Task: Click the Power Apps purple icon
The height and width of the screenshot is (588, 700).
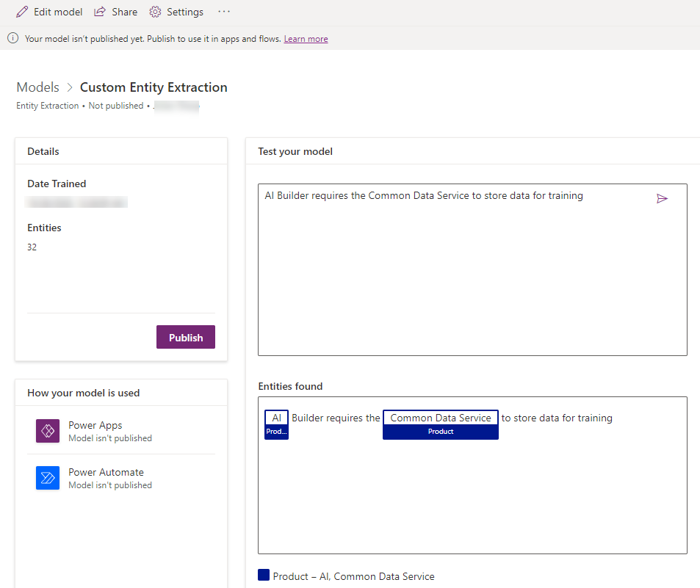Action: pos(48,431)
